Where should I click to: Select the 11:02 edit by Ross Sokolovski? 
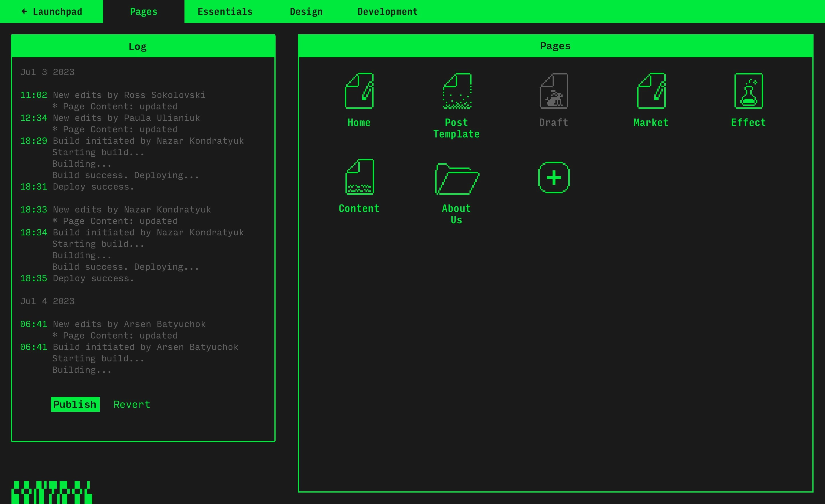point(113,95)
